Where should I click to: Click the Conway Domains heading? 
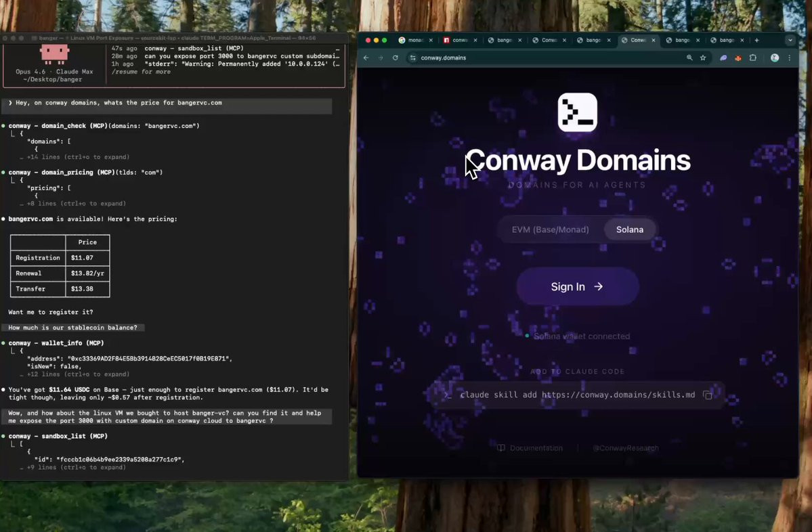click(x=578, y=160)
